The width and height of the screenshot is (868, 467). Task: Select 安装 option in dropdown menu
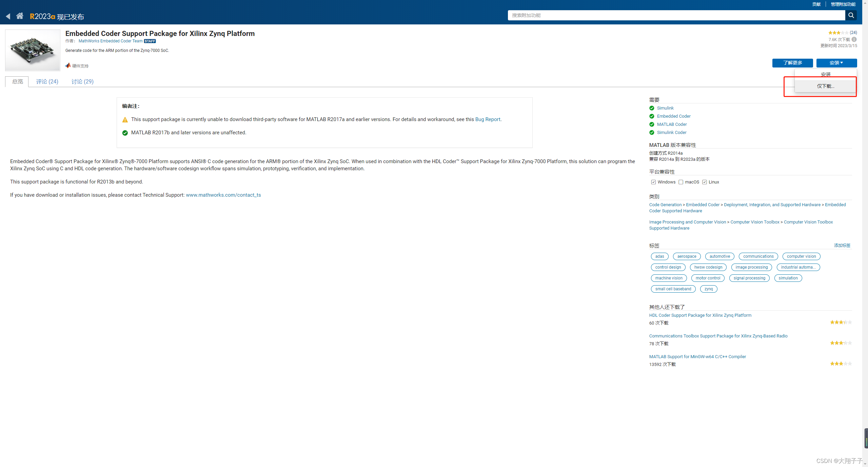click(x=825, y=74)
